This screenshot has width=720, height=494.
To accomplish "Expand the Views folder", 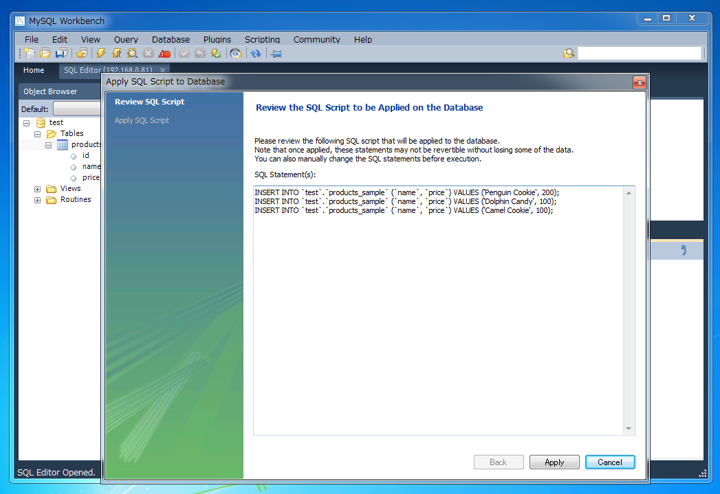I will pos(38,189).
